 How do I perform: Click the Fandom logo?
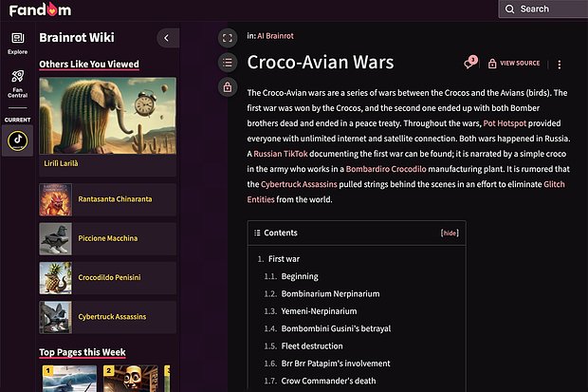point(40,9)
